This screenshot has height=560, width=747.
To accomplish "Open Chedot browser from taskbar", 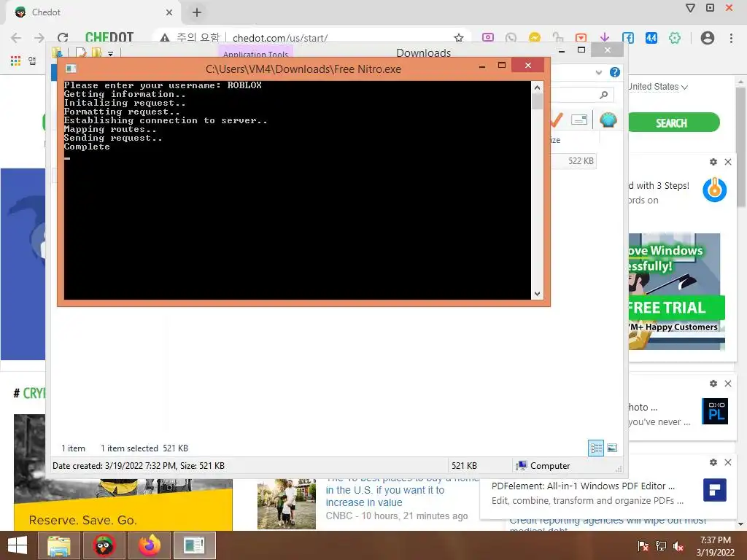I will point(104,545).
